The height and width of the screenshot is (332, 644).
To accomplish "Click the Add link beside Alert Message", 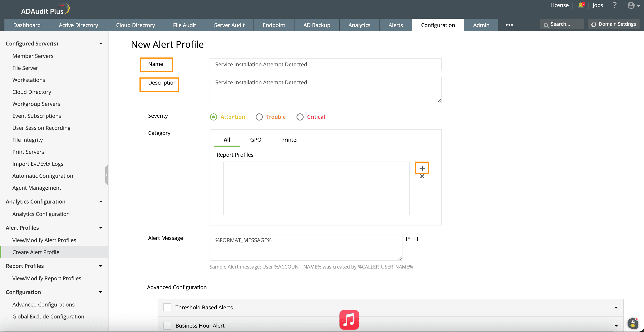I will 412,238.
